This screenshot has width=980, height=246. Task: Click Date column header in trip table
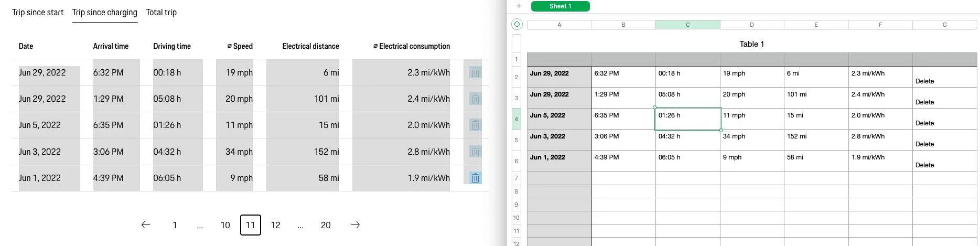(26, 46)
